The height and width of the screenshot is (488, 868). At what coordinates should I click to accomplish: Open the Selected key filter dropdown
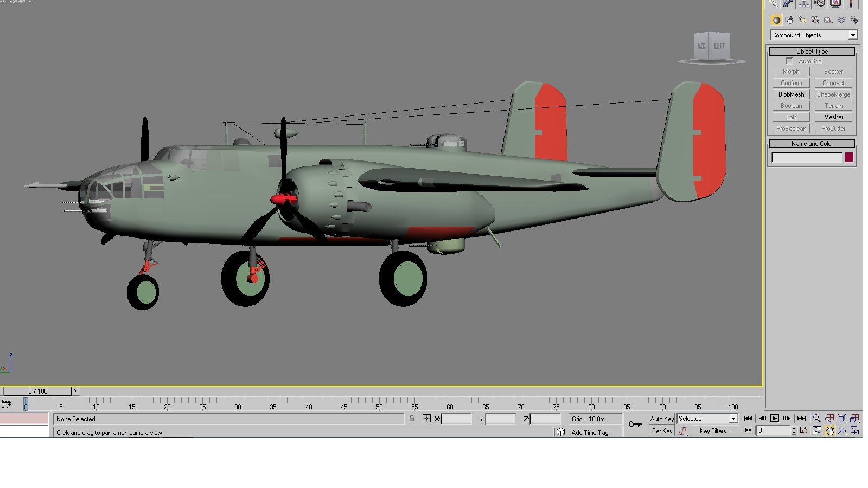tap(707, 419)
